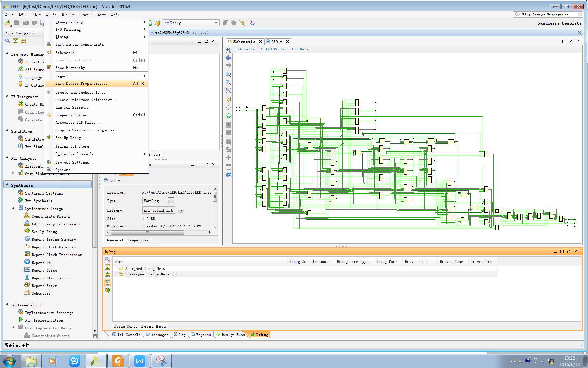The width and height of the screenshot is (588, 368).
Task: Click the schematic Regenerate Layout icon
Action: coord(229,175)
